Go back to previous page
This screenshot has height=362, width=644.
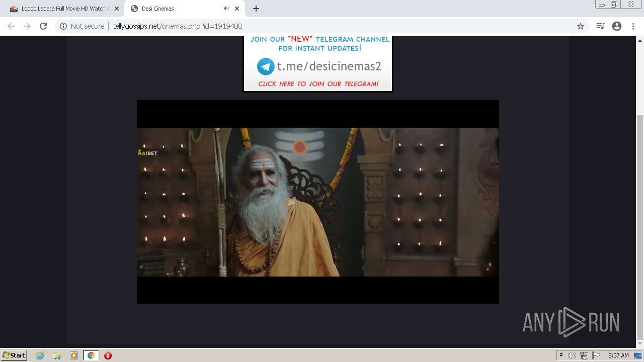(x=11, y=26)
